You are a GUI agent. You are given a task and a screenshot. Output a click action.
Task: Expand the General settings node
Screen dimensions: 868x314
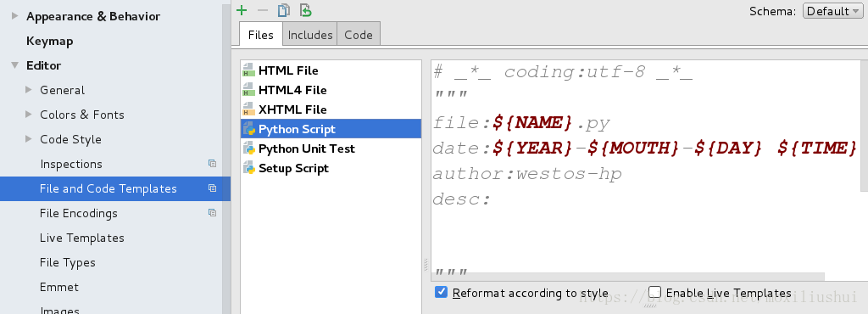pyautogui.click(x=29, y=90)
